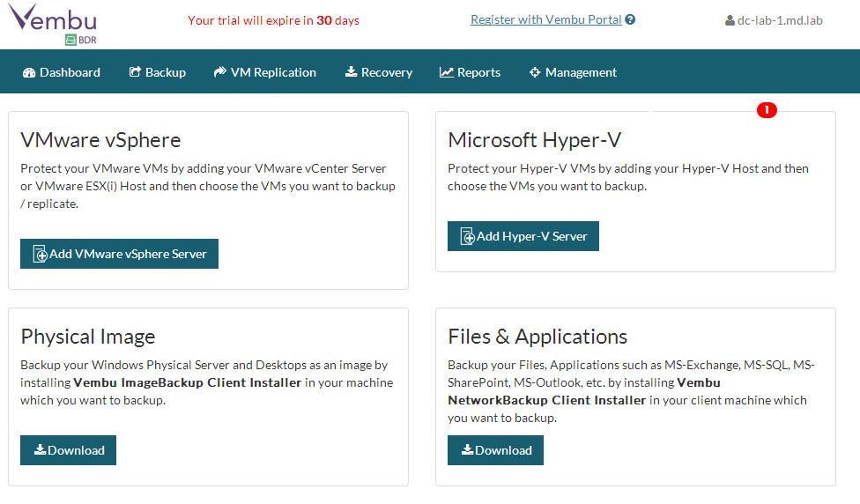Click the red notification badge
Image resolution: width=860 pixels, height=504 pixels.
click(x=767, y=110)
